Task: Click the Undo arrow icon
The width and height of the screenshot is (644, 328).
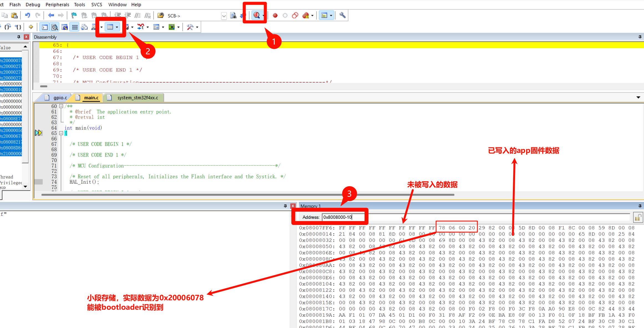Action: [x=27, y=15]
